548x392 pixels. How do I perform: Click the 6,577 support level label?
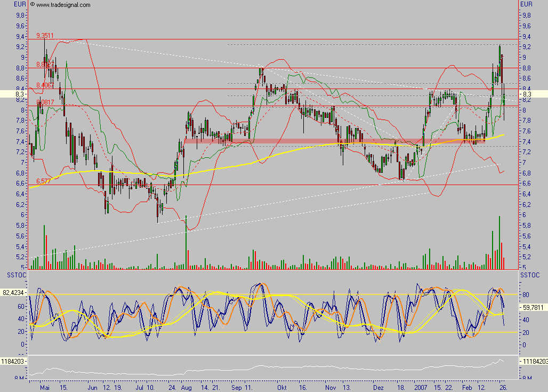[43, 181]
